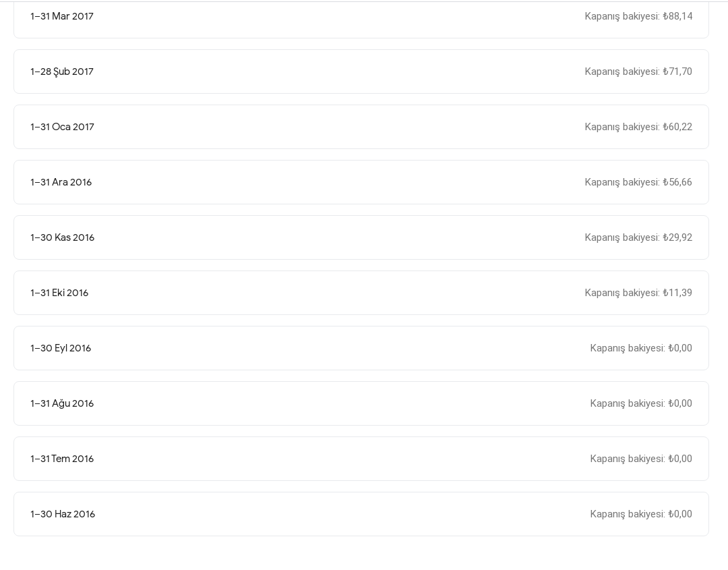The width and height of the screenshot is (728, 570).
Task: Open the 1–31 Mar 2017 statement
Action: pos(361,20)
